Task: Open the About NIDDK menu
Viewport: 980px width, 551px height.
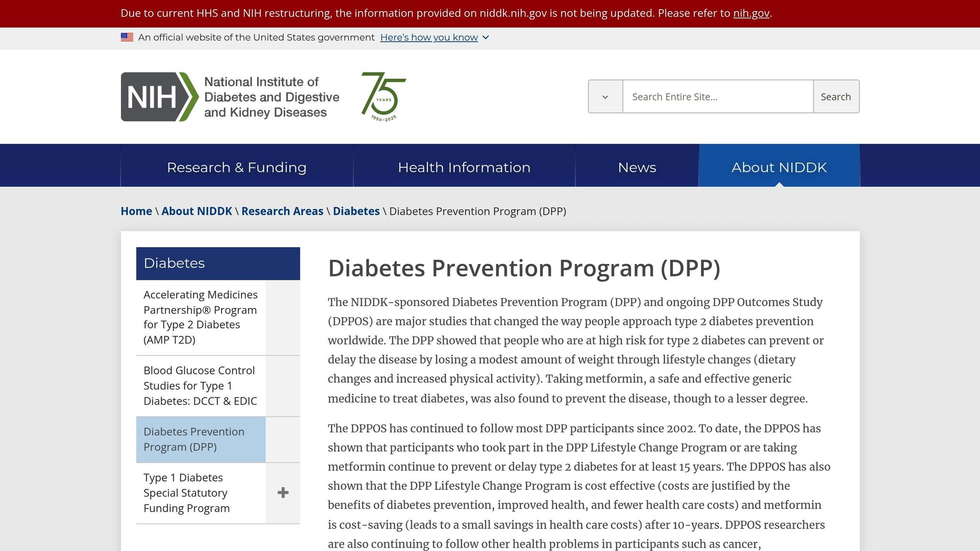Action: [x=779, y=167]
